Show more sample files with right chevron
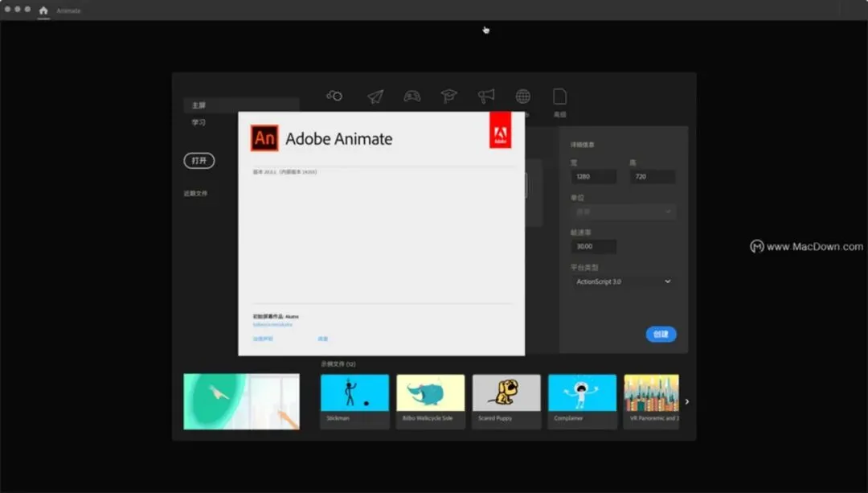This screenshot has height=493, width=868. (687, 401)
